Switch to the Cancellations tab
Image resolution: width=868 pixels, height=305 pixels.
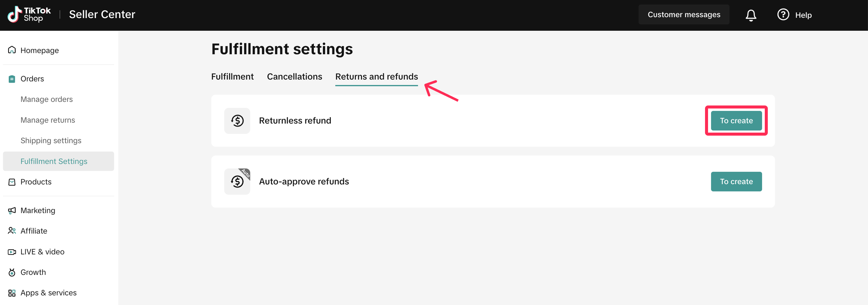pyautogui.click(x=294, y=77)
